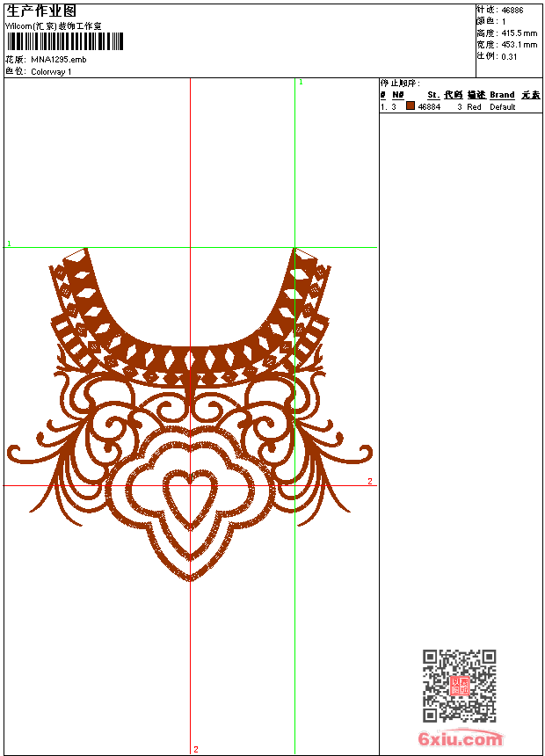Image resolution: width=545 pixels, height=756 pixels.
Task: Click the Brand column header
Action: coord(502,95)
